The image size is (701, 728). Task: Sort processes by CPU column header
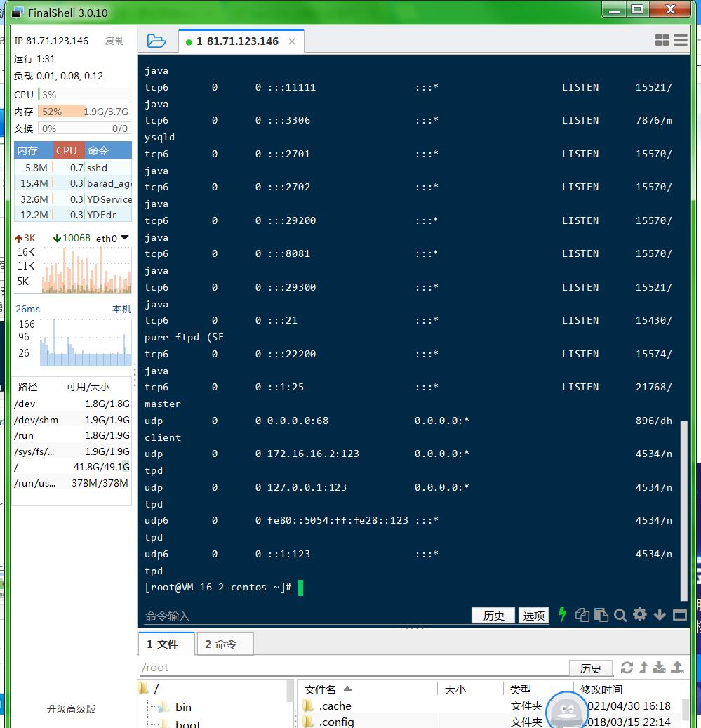67,150
